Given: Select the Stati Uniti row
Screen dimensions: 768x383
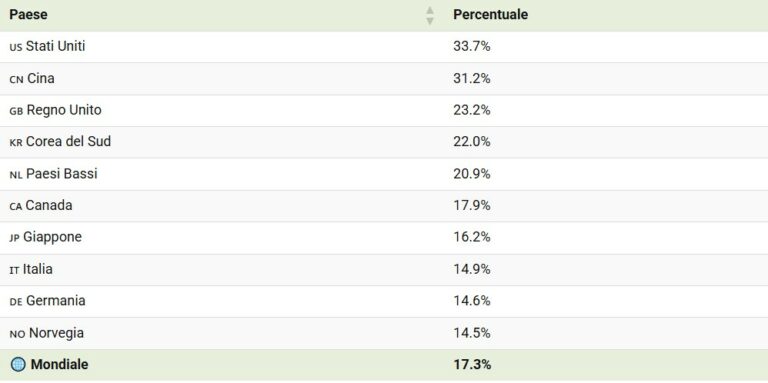Looking at the screenshot, I should (384, 47).
